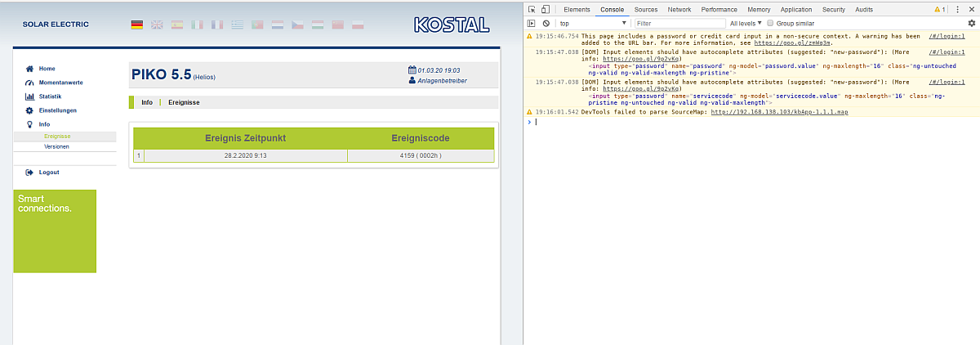
Task: Switch language using the German flag
Action: pos(137,25)
